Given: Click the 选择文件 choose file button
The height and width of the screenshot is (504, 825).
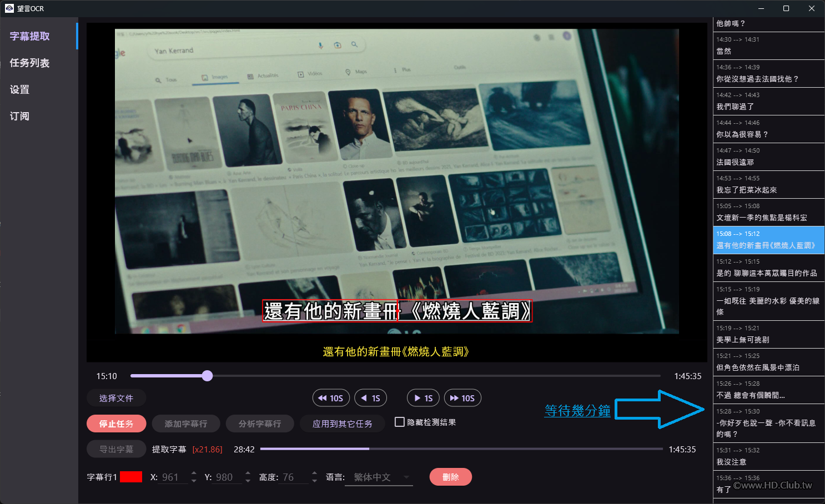Looking at the screenshot, I should (x=116, y=398).
